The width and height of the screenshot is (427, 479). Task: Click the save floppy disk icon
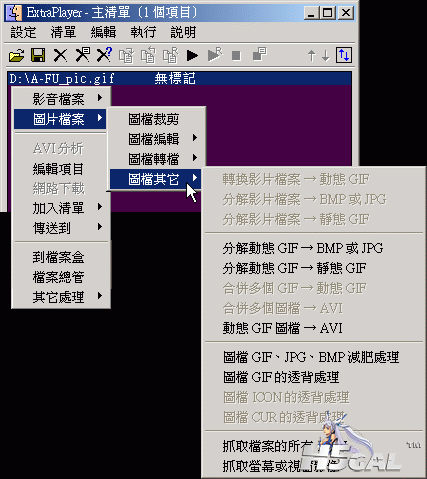pos(38,55)
